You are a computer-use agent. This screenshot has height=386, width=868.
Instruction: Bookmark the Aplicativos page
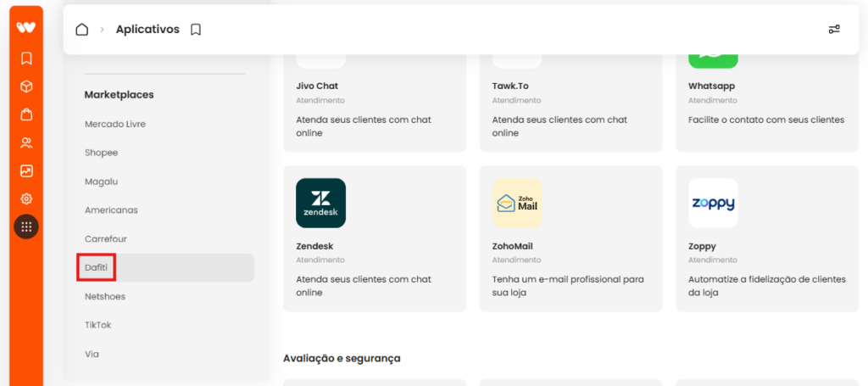coord(196,30)
